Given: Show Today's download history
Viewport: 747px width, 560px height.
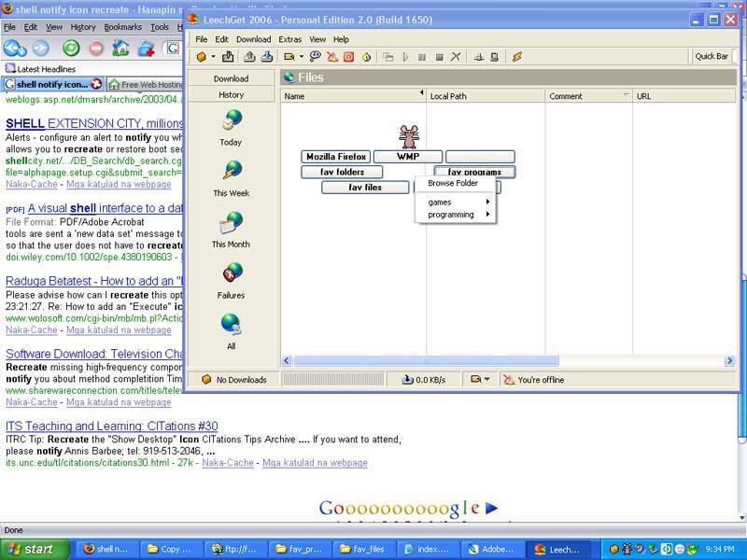Looking at the screenshot, I should coord(231,128).
